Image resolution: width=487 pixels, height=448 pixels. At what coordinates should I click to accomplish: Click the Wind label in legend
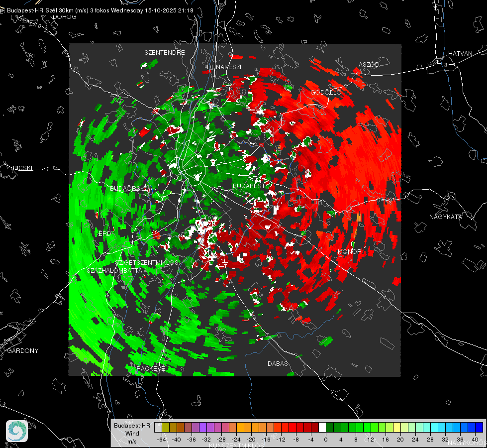pyautogui.click(x=132, y=434)
